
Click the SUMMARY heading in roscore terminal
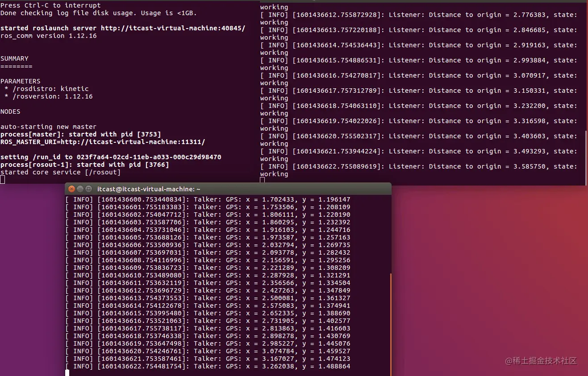coord(14,58)
